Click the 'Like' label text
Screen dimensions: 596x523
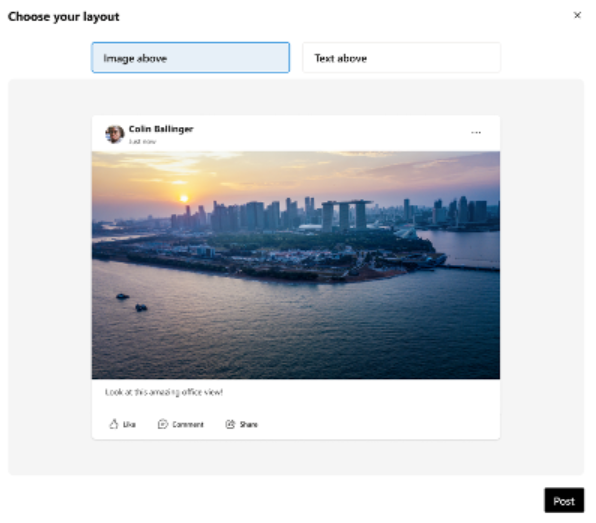pyautogui.click(x=129, y=425)
